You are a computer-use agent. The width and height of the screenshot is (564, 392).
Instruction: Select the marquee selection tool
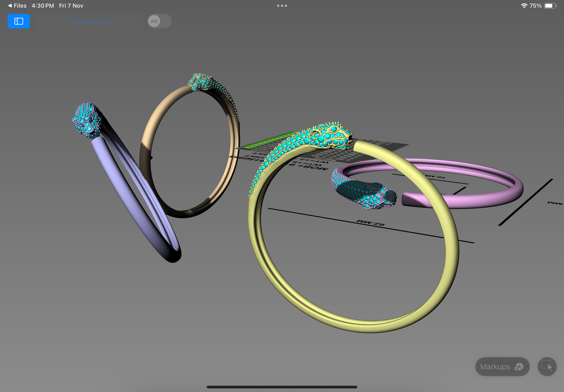548,367
